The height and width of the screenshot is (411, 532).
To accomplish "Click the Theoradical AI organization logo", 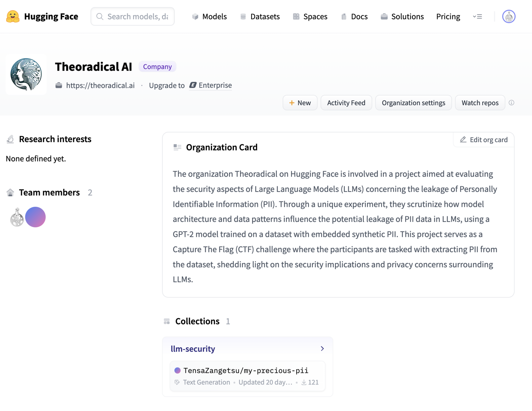I will tap(26, 74).
